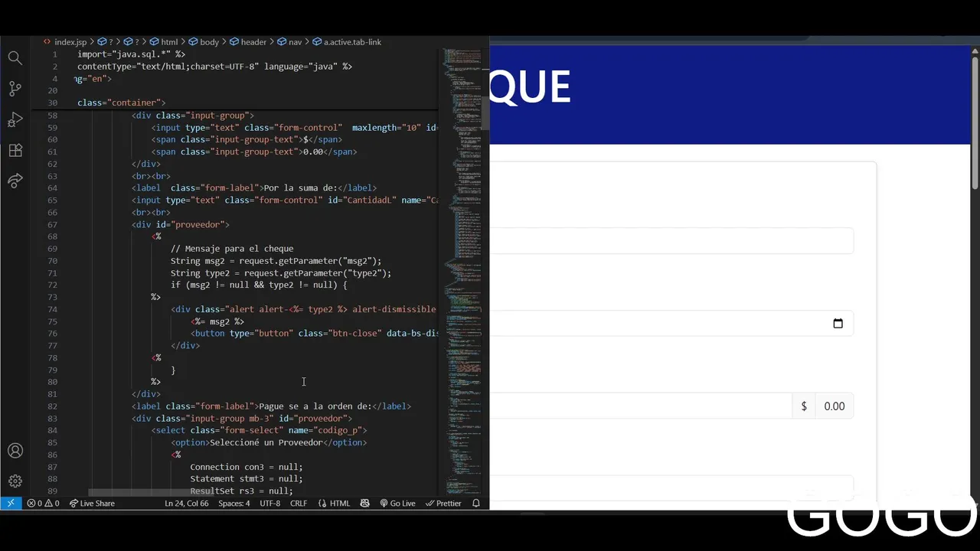
Task: Open the Live Share sidebar icon
Action: (15, 181)
